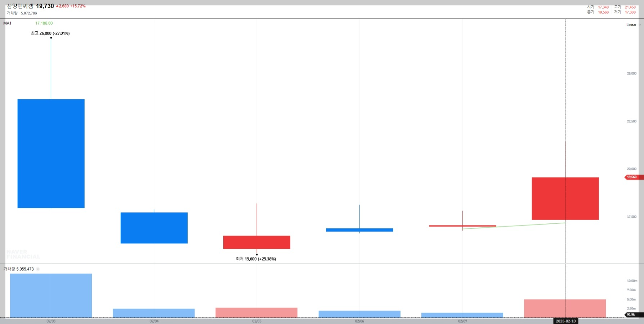The width and height of the screenshot is (644, 324).
Task: Click the 02/07 volume bar
Action: [462, 315]
